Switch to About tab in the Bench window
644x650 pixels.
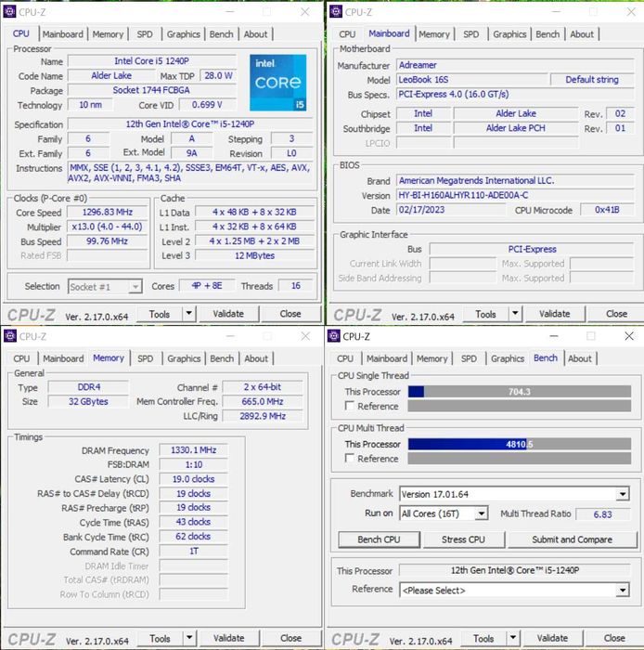click(x=580, y=358)
